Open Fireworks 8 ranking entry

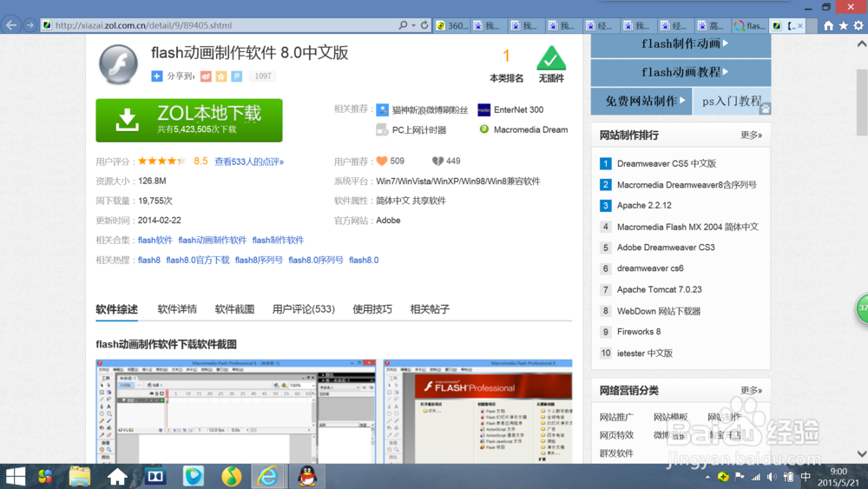click(639, 332)
